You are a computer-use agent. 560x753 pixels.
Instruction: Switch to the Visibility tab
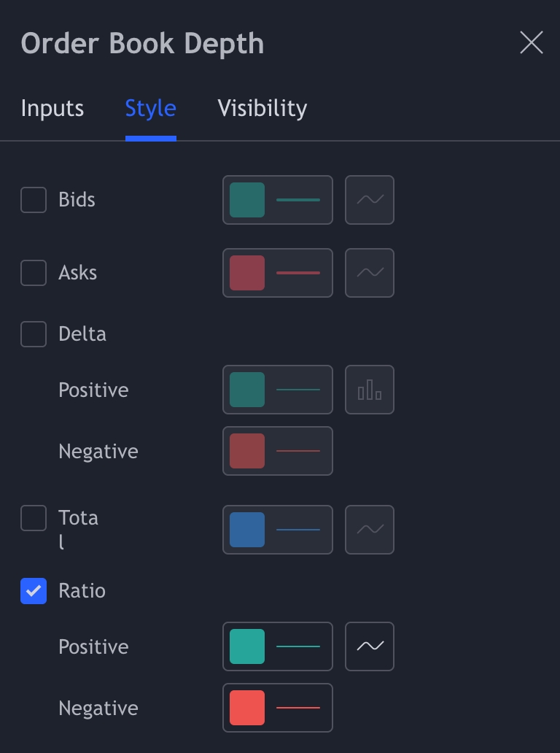coord(262,109)
